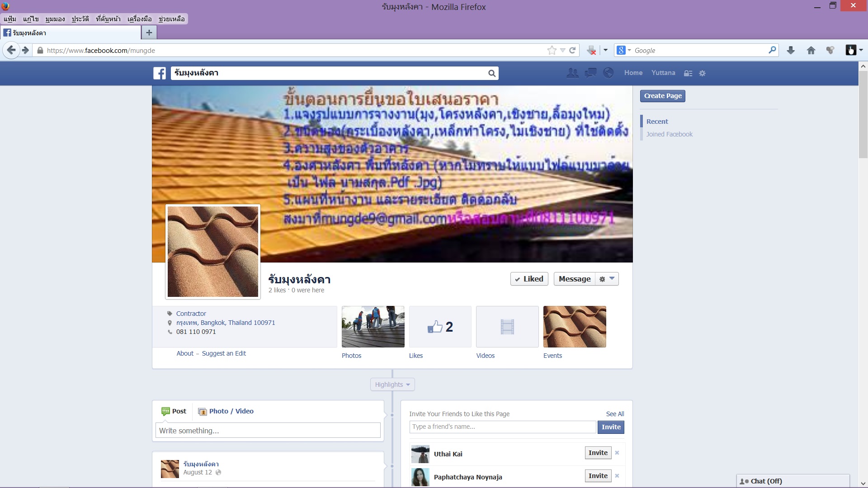The height and width of the screenshot is (488, 868).
Task: Bookmark this page with star icon
Action: click(x=552, y=51)
